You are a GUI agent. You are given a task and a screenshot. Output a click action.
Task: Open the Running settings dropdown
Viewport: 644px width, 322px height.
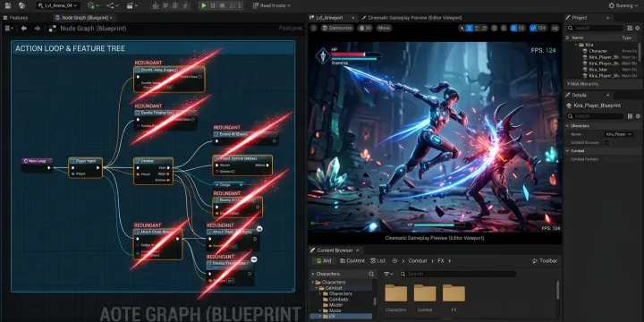pos(623,5)
